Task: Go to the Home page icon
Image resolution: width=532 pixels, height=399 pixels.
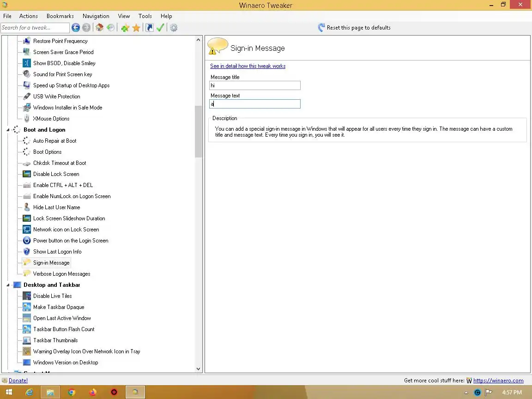Action: click(x=99, y=28)
